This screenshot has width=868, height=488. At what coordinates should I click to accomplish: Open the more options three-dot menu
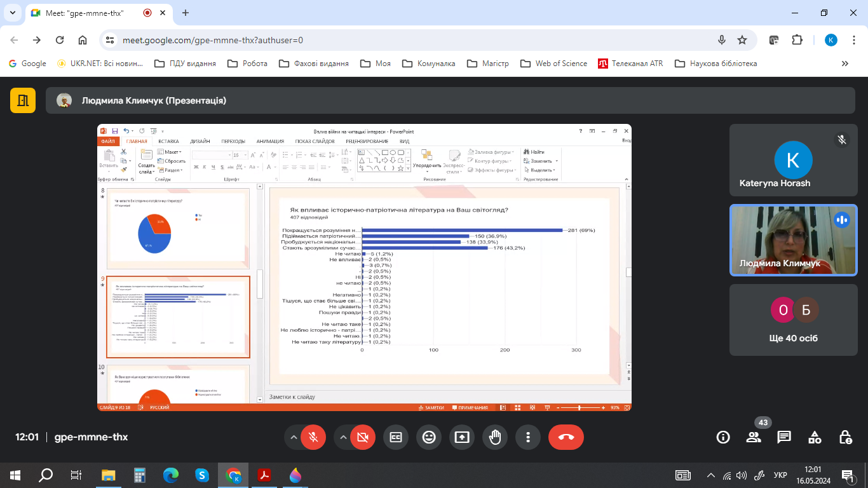tap(528, 437)
